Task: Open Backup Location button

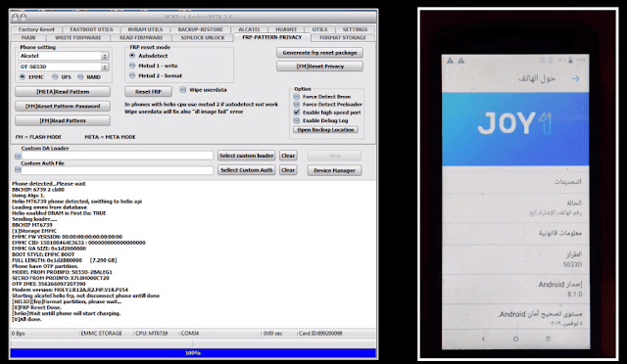Action: click(x=325, y=130)
